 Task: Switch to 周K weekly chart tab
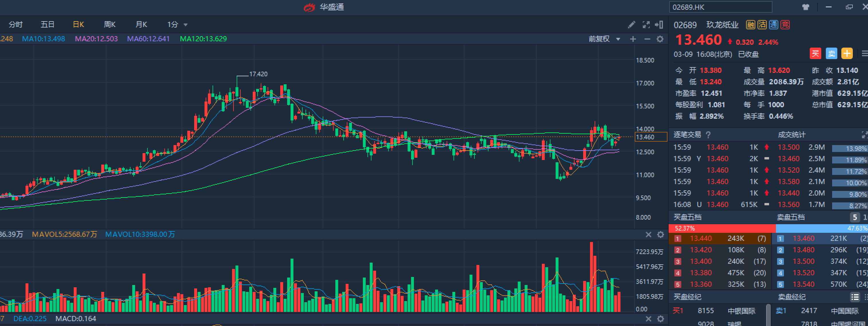(110, 25)
